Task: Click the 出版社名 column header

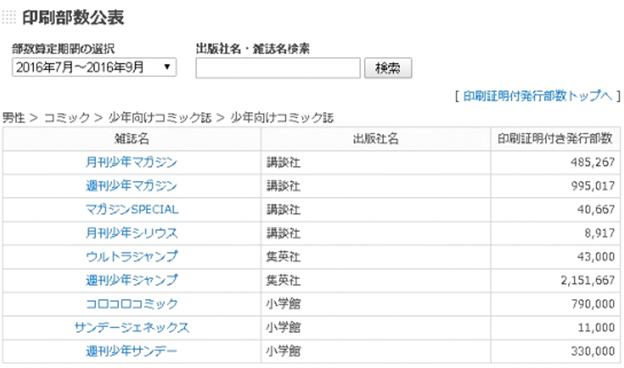Action: [376, 139]
